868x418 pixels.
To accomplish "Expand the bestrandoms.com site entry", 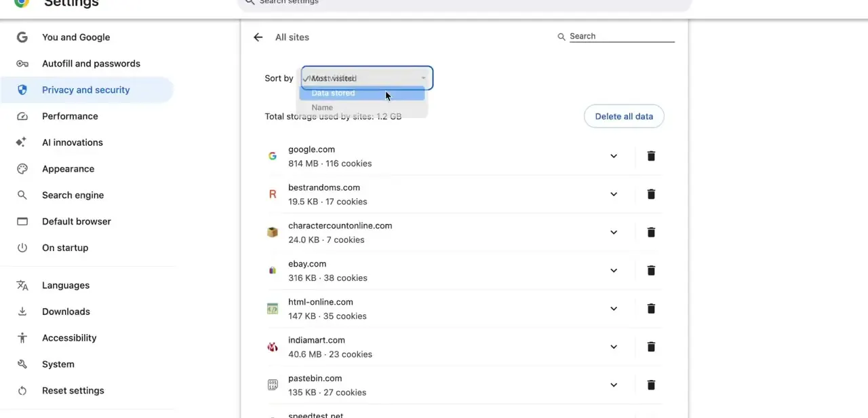I will click(614, 194).
